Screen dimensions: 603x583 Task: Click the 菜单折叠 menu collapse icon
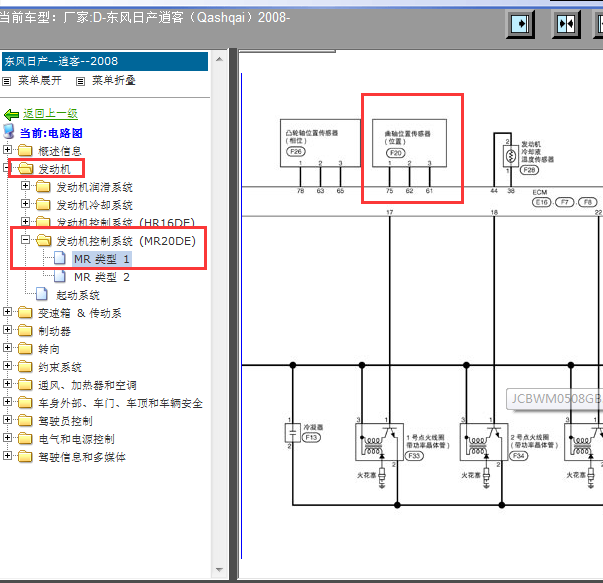[x=80, y=82]
